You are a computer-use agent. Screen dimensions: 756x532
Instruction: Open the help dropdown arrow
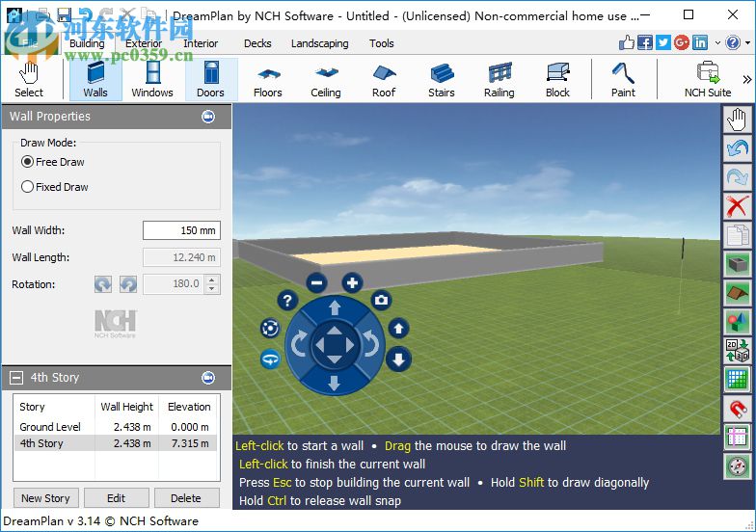[747, 43]
